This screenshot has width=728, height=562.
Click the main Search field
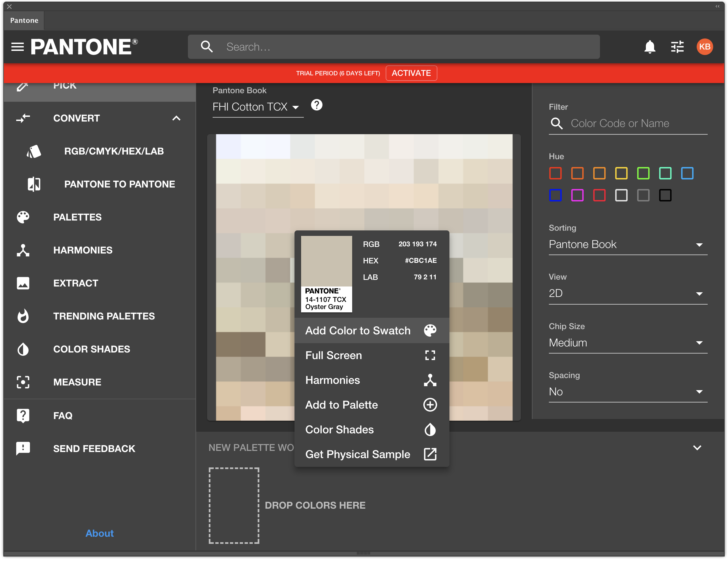[x=394, y=47]
